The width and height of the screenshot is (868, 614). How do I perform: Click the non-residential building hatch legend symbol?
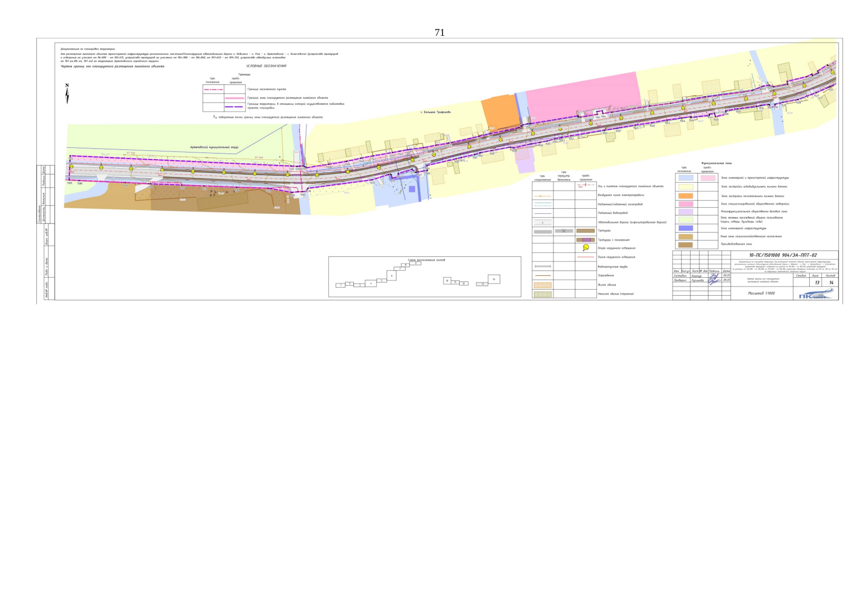542,294
